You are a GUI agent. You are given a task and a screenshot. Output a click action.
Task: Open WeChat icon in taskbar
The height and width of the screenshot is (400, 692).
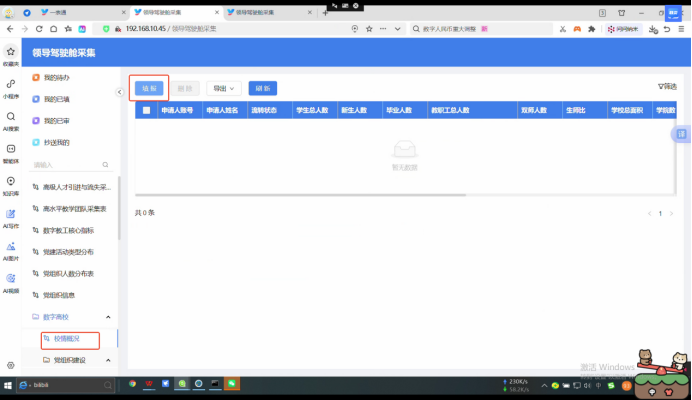click(232, 384)
